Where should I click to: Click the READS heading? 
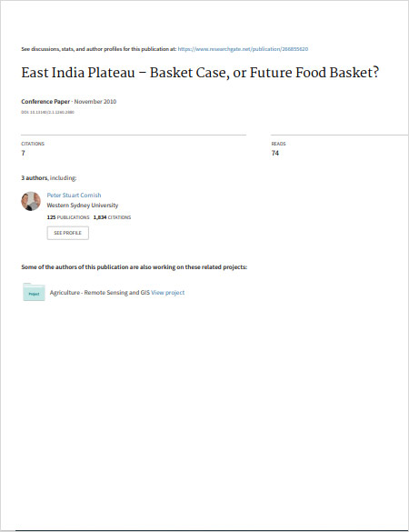[x=278, y=144]
